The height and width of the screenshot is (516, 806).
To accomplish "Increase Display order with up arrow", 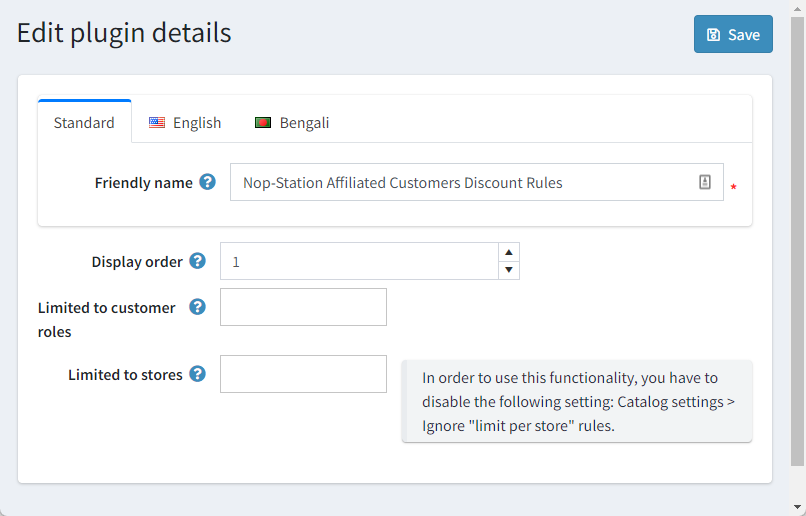I will pyautogui.click(x=509, y=252).
